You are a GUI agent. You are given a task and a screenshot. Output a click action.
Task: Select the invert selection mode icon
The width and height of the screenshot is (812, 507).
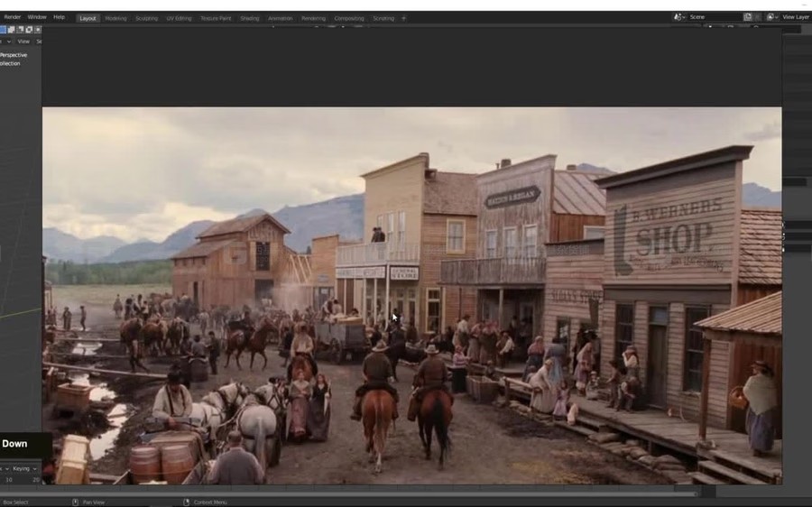[29, 30]
